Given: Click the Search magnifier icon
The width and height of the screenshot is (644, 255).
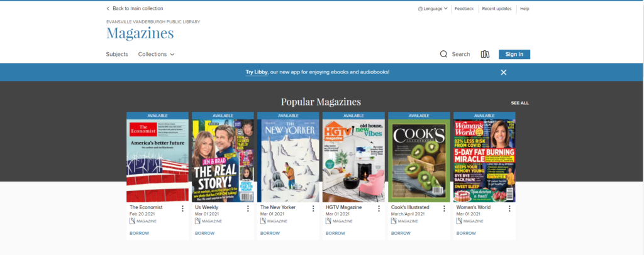Looking at the screenshot, I should [x=443, y=54].
